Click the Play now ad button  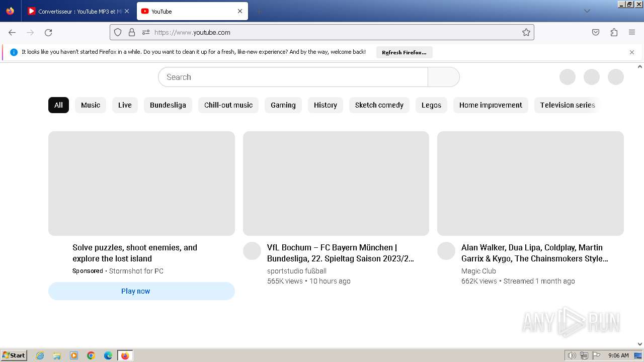coord(141,291)
